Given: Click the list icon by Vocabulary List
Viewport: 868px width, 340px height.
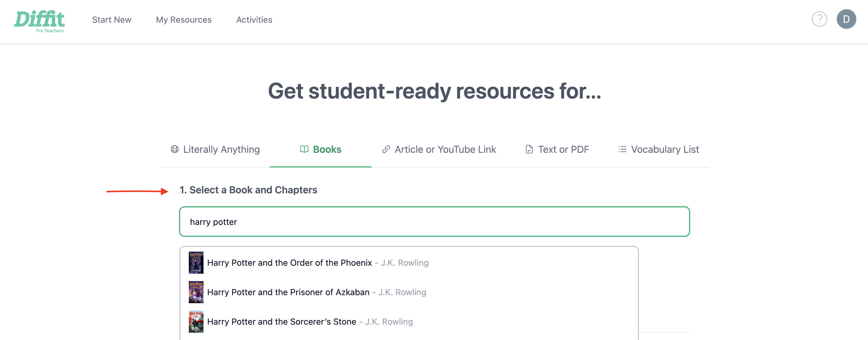Looking at the screenshot, I should click(x=622, y=149).
